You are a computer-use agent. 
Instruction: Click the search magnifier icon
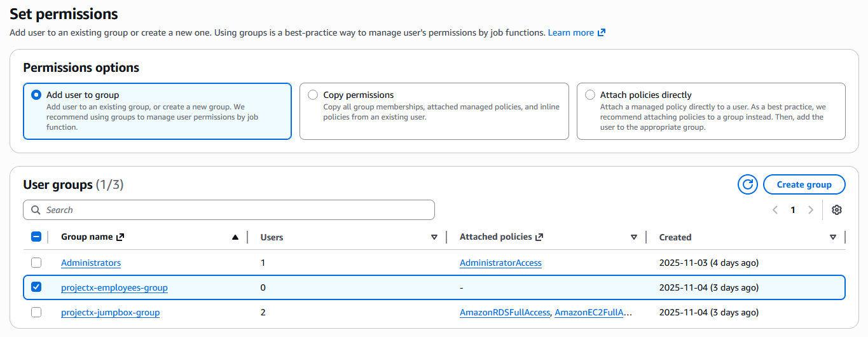click(x=36, y=210)
